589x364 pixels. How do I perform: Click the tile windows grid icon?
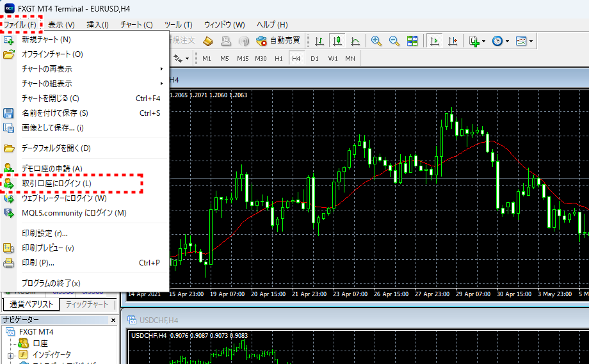point(412,41)
